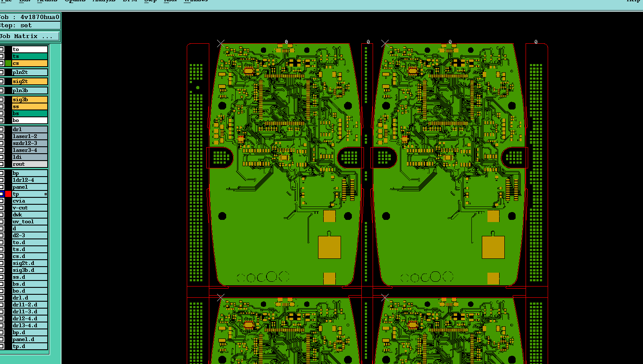643x364 pixels.
Task: Toggle the checkbox for the rout layer
Action: pos(2,164)
